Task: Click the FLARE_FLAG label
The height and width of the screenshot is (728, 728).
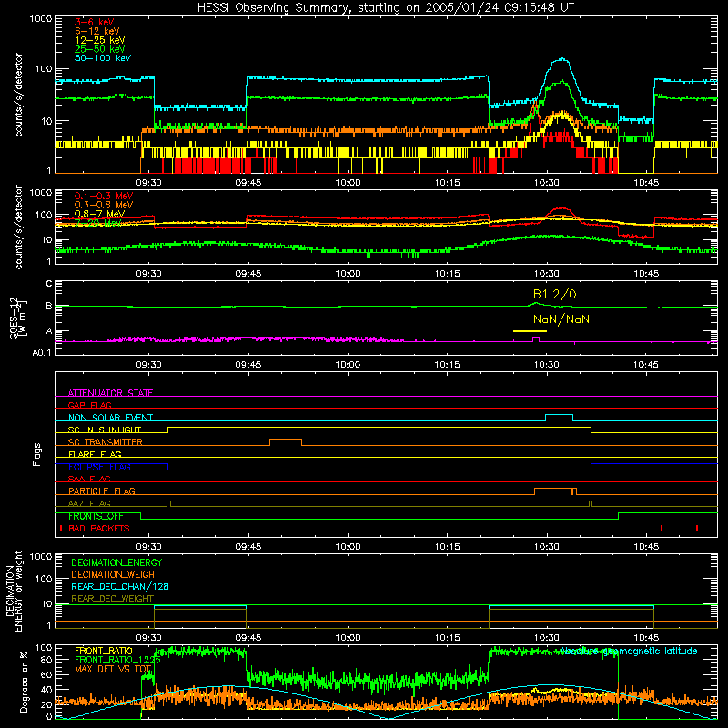Action: point(95,454)
